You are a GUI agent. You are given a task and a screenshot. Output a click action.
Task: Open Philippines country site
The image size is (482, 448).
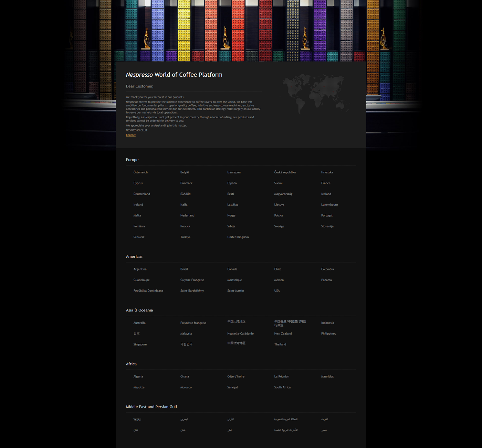[x=328, y=334]
